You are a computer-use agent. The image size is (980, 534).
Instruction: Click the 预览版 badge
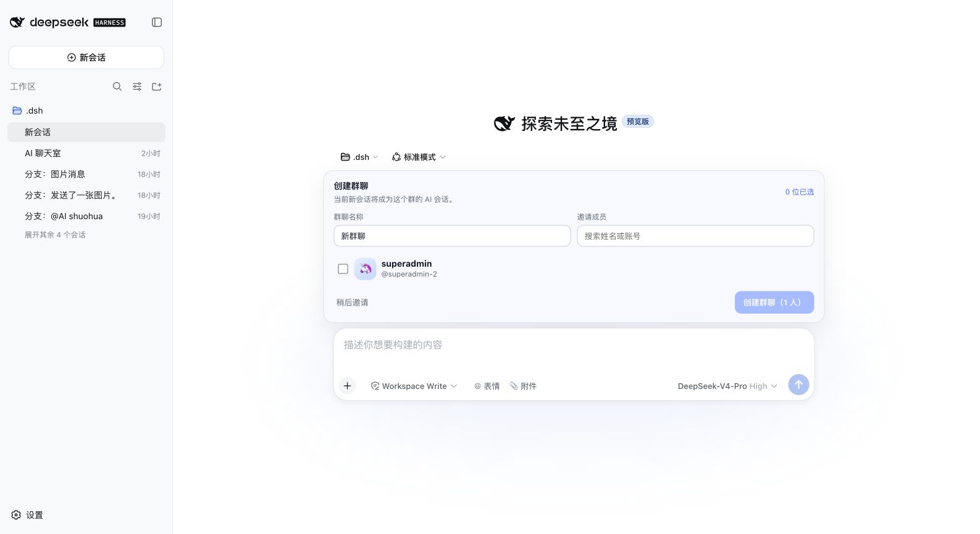(x=638, y=122)
